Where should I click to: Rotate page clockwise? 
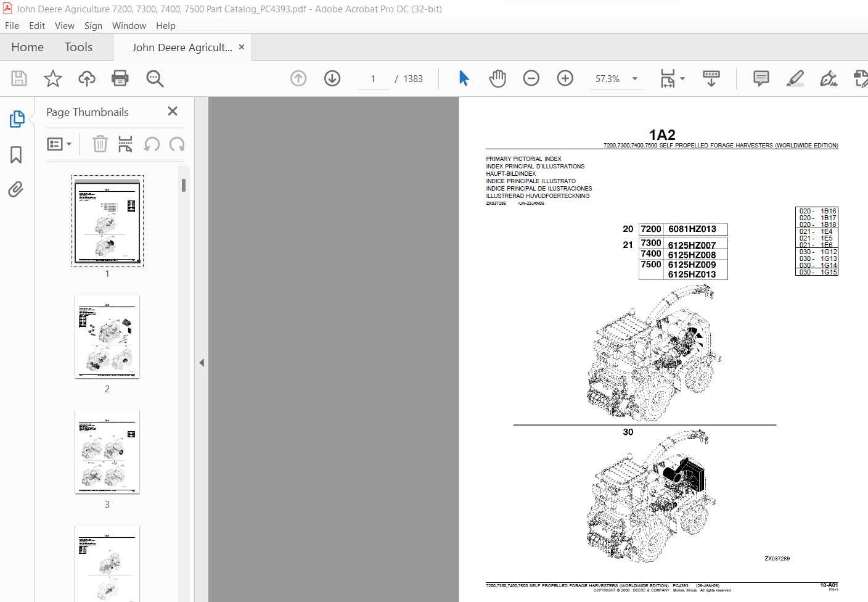click(177, 144)
